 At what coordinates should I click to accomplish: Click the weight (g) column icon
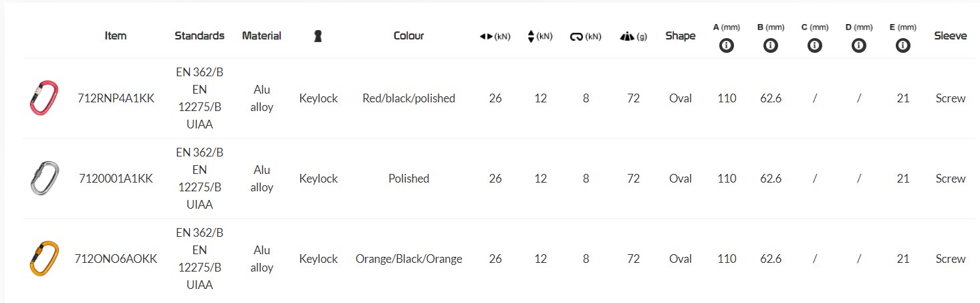click(626, 37)
